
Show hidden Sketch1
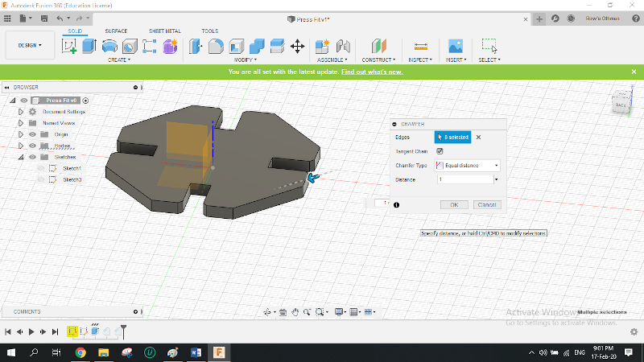click(41, 168)
